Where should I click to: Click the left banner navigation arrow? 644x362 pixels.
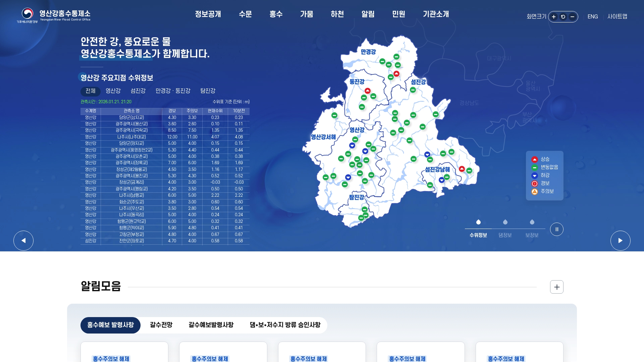tap(23, 240)
